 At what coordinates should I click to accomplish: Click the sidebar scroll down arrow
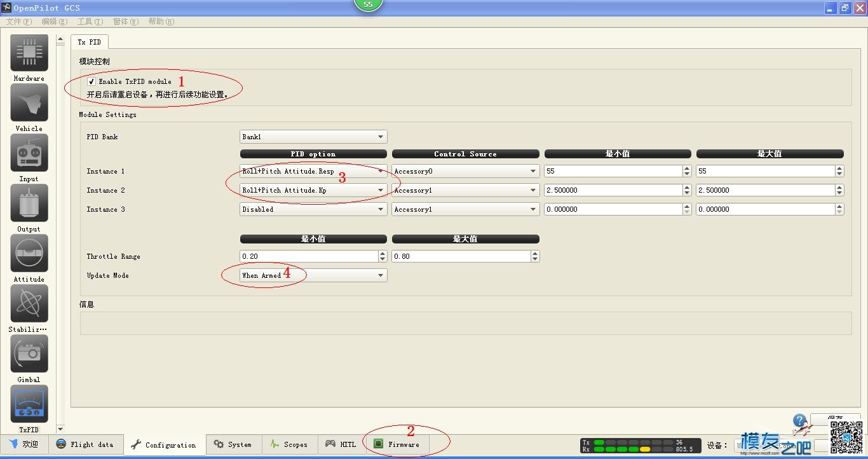point(60,429)
